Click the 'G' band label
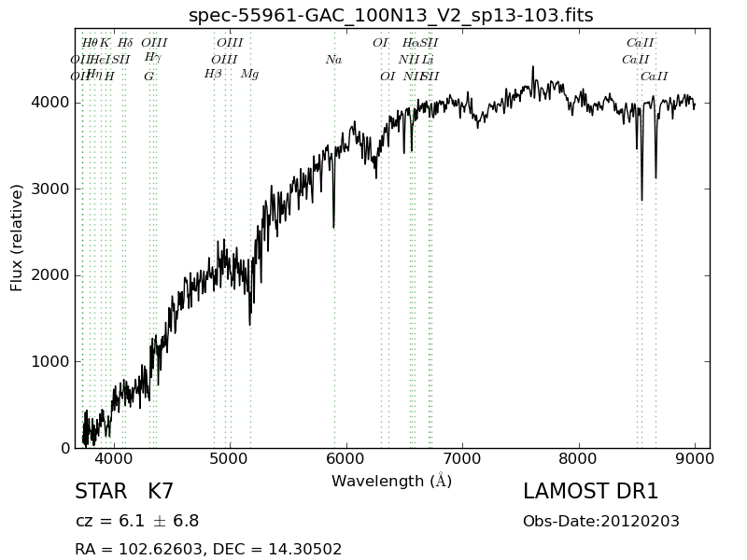Screen dimensions: 747x560 148,77
